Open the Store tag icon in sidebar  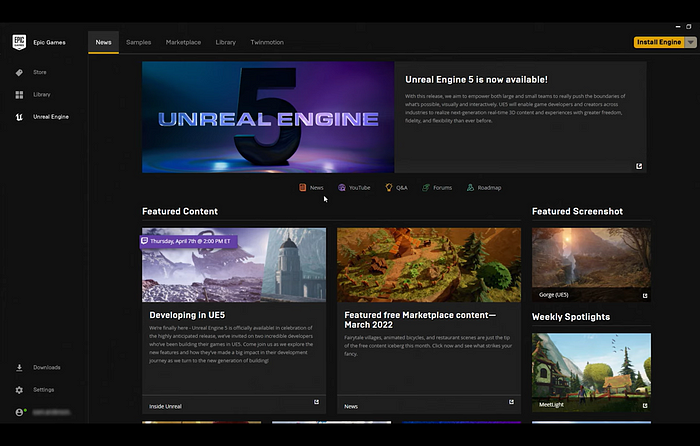[x=19, y=72]
